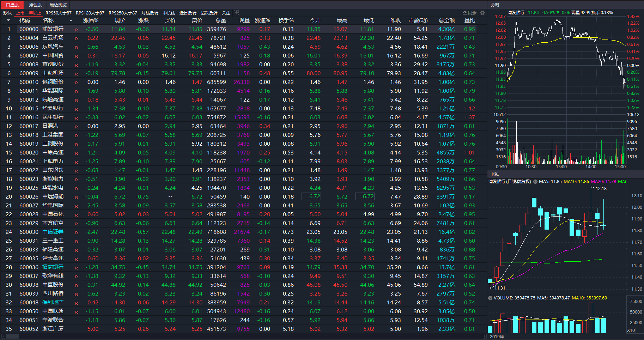Click the X10 volume scale button
The height and width of the screenshot is (340, 644).
[631, 330]
